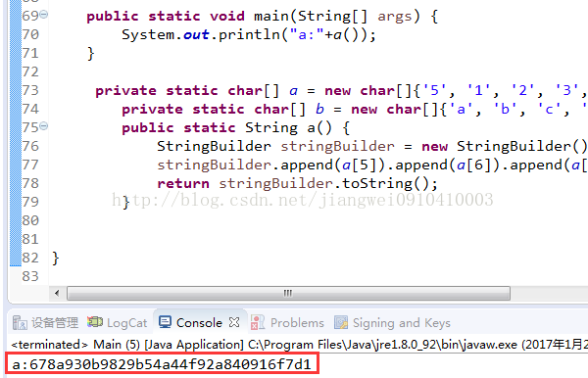Click the horizontal scrollbar thumb
The width and height of the screenshot is (588, 378).
(288, 293)
